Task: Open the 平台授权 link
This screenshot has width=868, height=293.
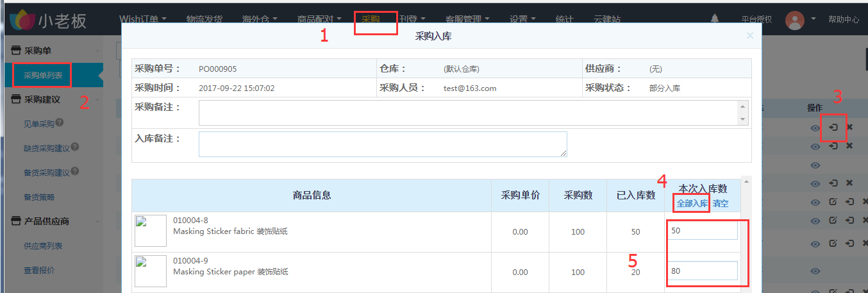Action: point(756,20)
